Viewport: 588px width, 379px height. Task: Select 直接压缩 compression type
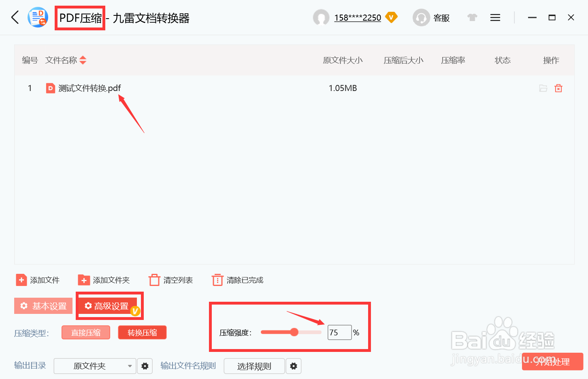point(86,332)
